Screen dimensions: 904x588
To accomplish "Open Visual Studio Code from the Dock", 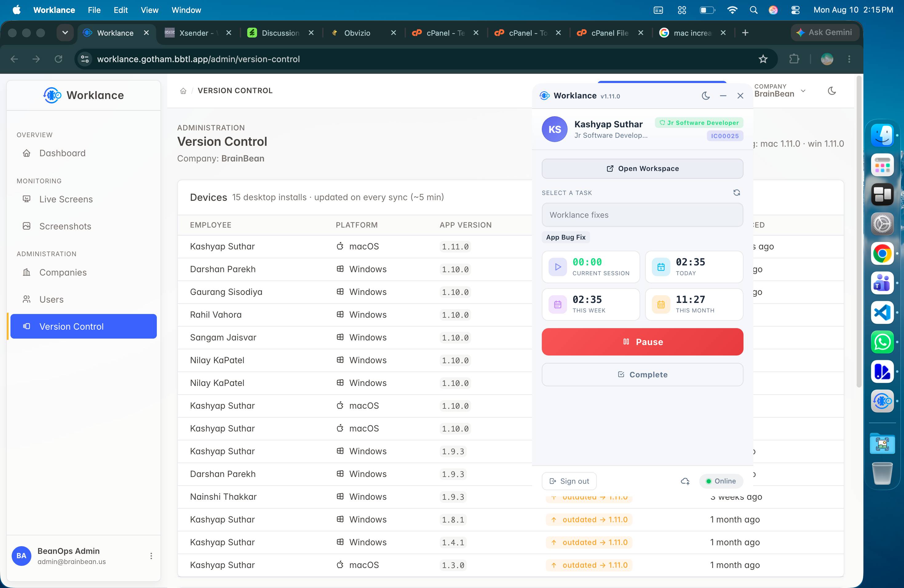I will pyautogui.click(x=882, y=312).
